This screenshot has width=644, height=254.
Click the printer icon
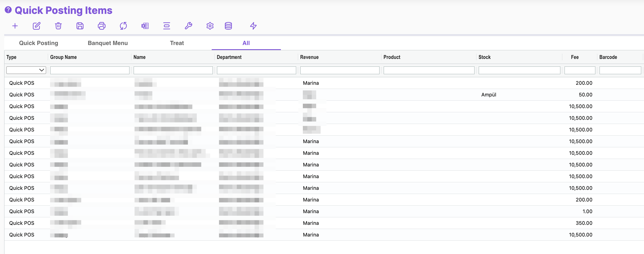[102, 26]
